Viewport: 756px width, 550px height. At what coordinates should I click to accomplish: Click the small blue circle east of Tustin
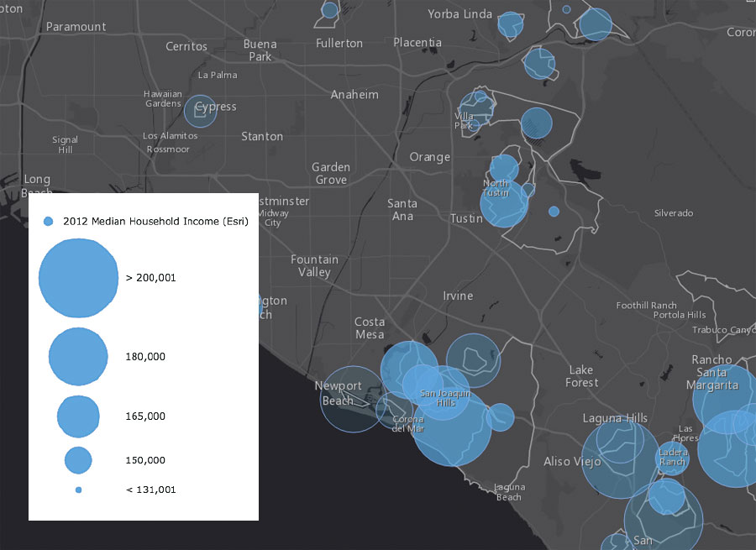[554, 212]
